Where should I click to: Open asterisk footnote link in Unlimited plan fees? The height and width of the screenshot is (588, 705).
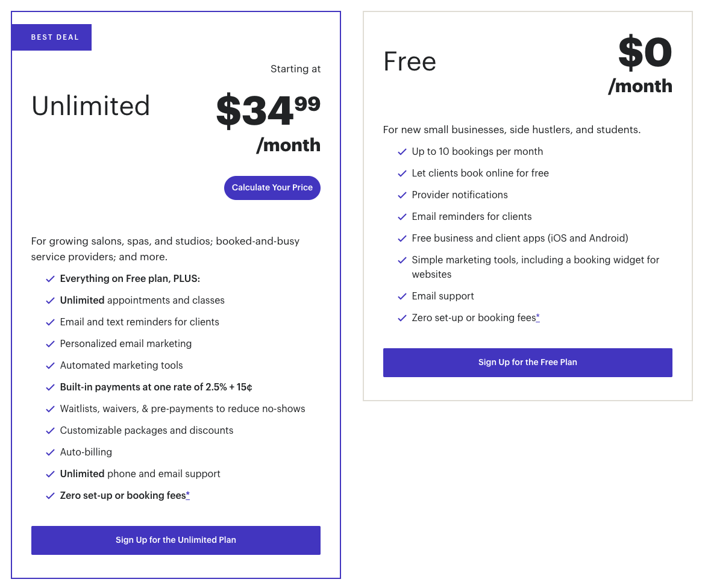pos(188,495)
